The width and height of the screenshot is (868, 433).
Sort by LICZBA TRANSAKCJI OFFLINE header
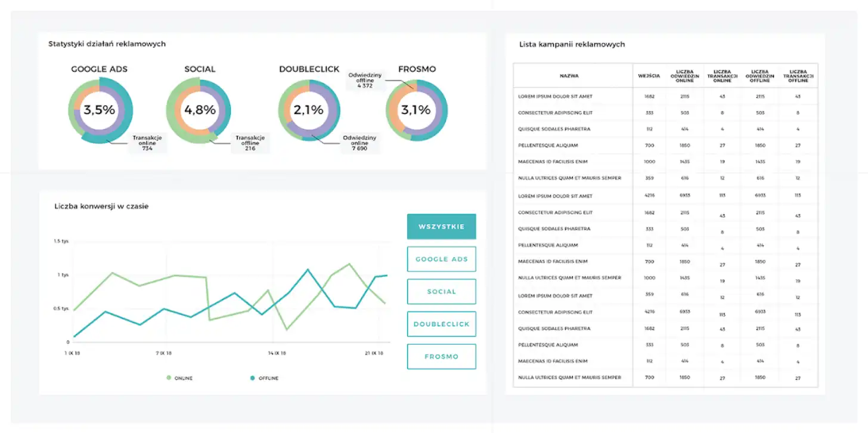798,76
